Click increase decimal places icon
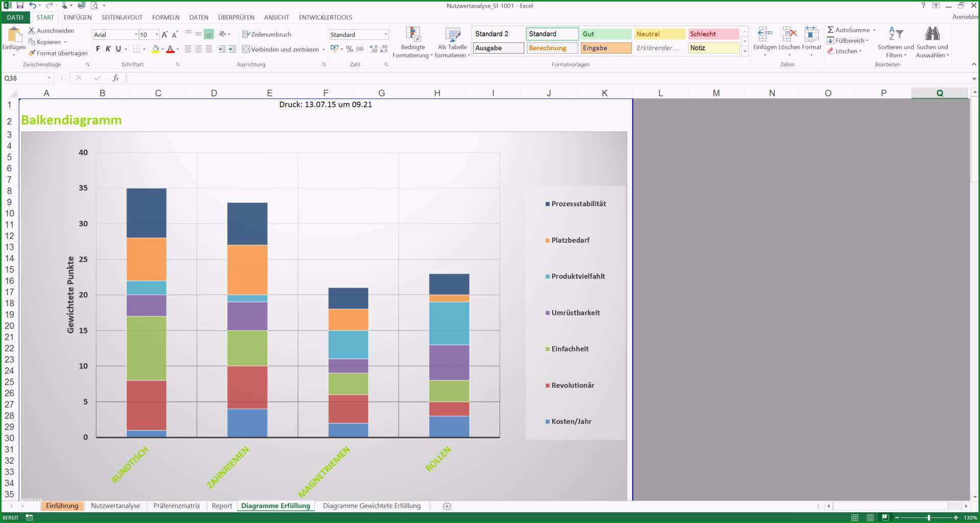This screenshot has width=980, height=523. [x=374, y=49]
